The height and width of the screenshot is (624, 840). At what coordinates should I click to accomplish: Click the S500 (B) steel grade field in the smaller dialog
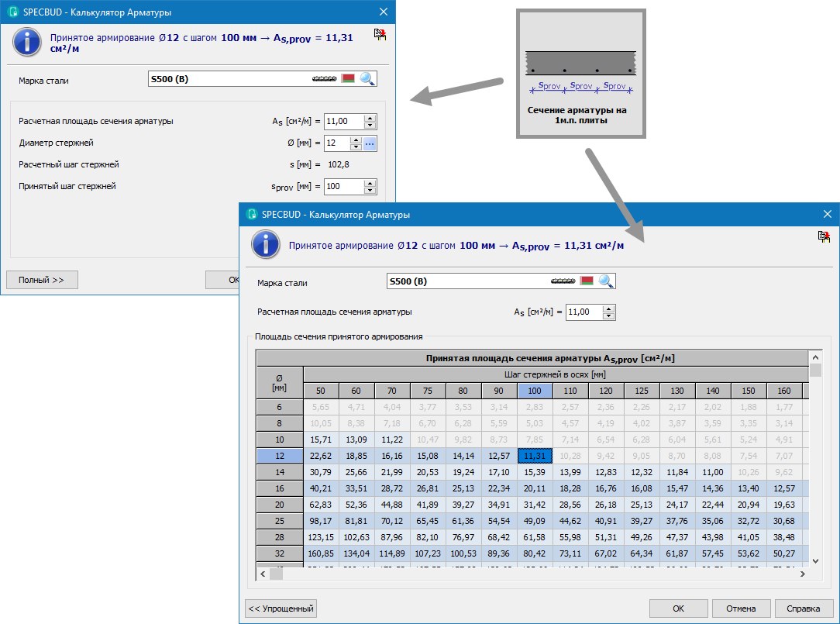point(225,79)
